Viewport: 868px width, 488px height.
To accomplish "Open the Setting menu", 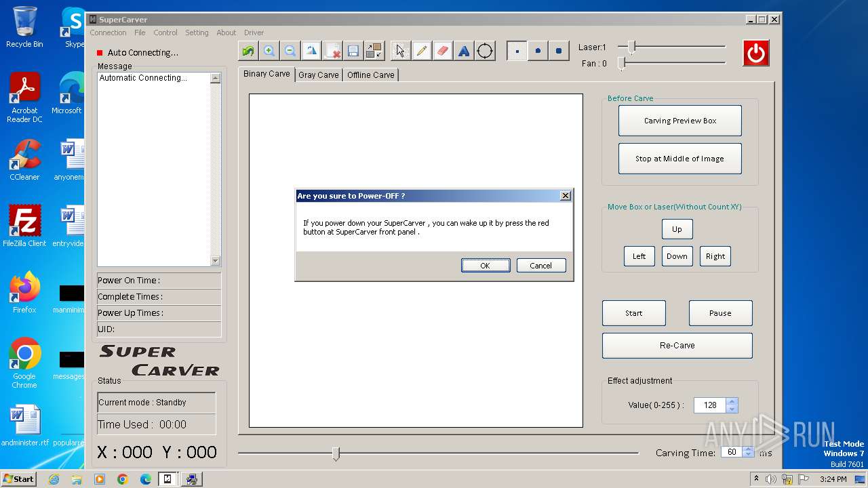I will click(197, 33).
